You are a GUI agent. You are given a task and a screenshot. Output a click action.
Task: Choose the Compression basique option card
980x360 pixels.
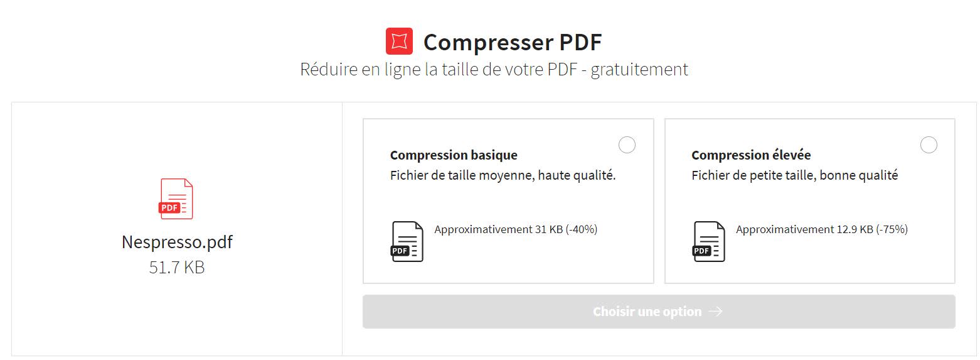[x=508, y=201]
